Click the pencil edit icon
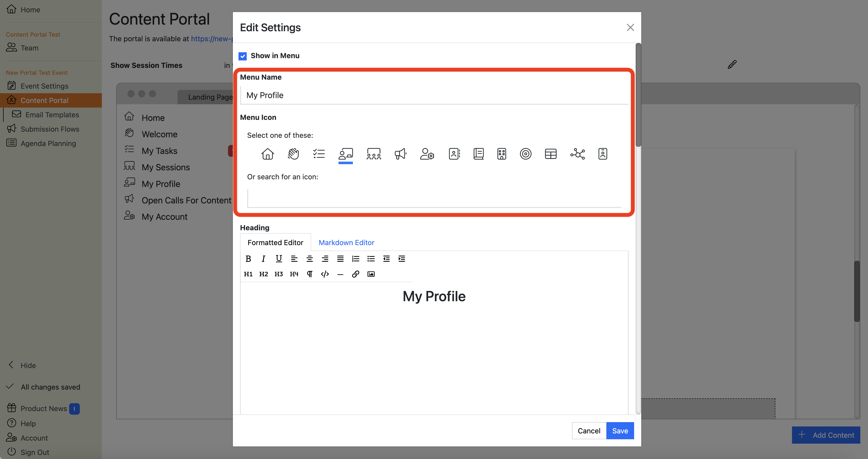 click(732, 64)
